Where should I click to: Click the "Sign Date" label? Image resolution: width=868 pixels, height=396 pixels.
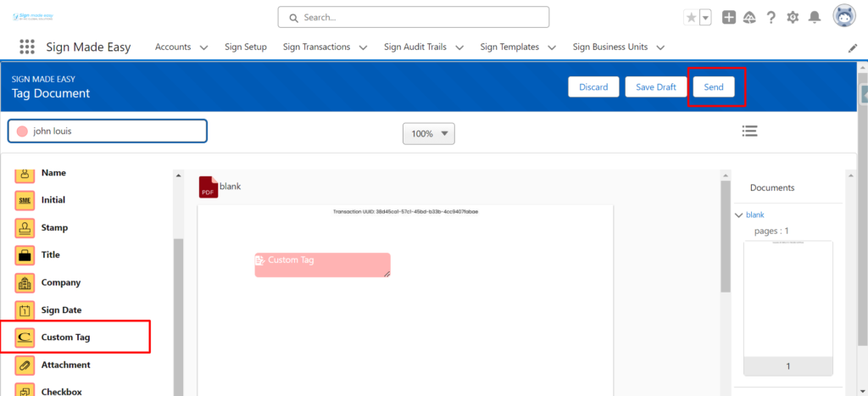(61, 310)
